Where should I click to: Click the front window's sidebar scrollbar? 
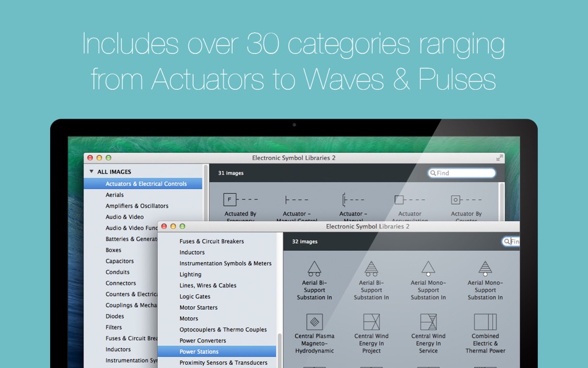click(279, 351)
